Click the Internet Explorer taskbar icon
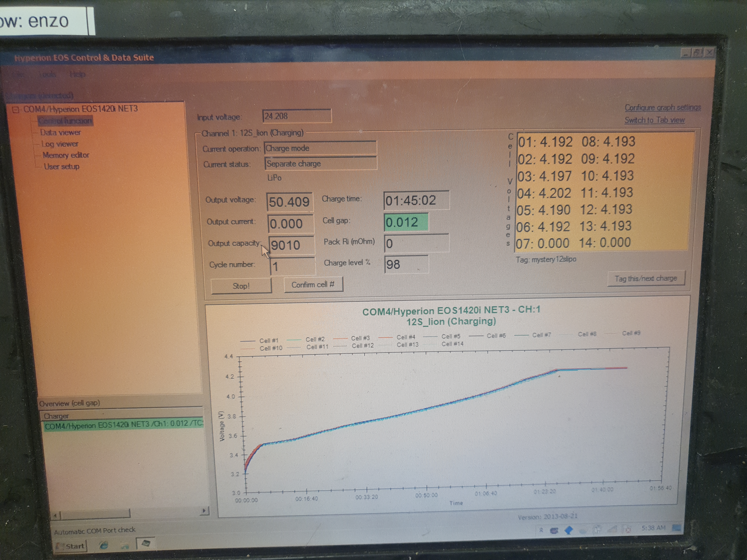 104,545
